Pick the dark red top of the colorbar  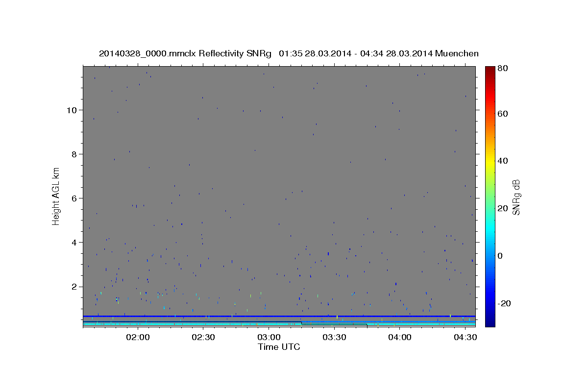click(x=490, y=70)
